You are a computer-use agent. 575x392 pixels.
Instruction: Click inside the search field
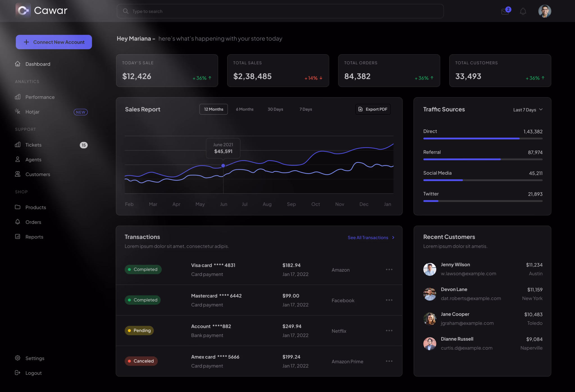[280, 11]
